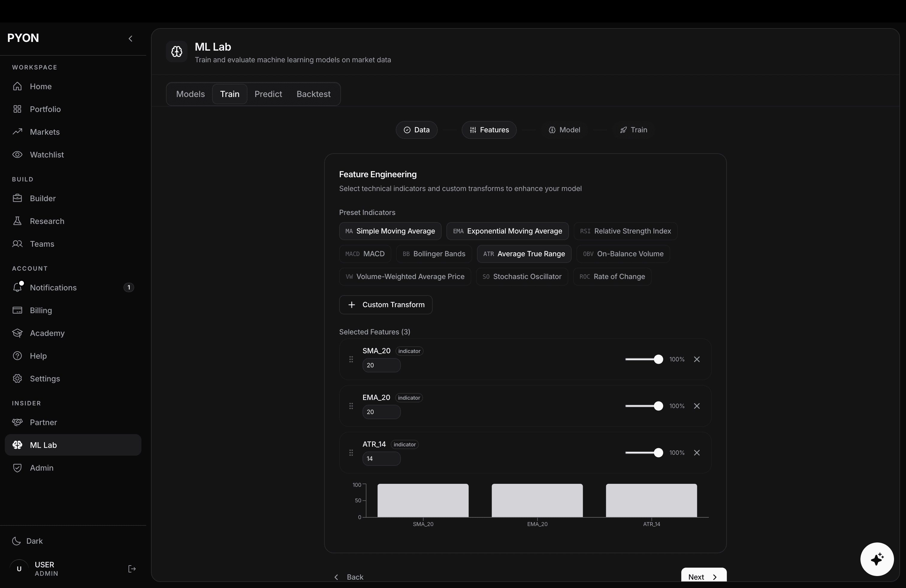Adjust the SMA_20 weight slider
The width and height of the screenshot is (906, 588).
[x=644, y=360]
